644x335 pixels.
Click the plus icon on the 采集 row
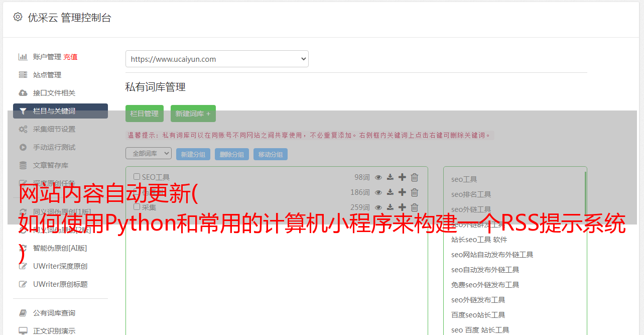(402, 207)
